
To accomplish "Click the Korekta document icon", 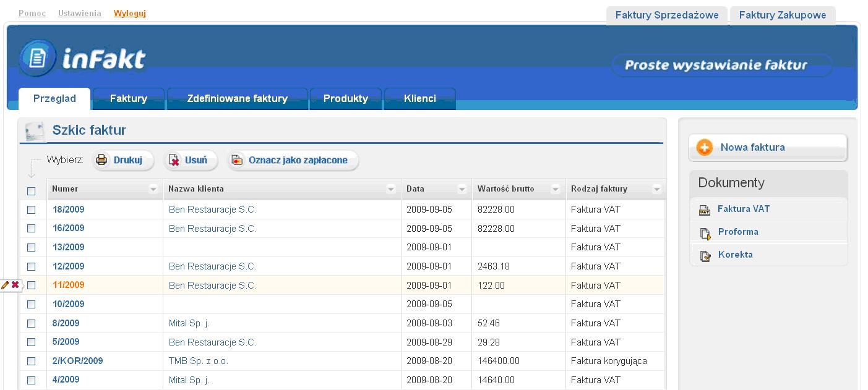I will pos(705,255).
